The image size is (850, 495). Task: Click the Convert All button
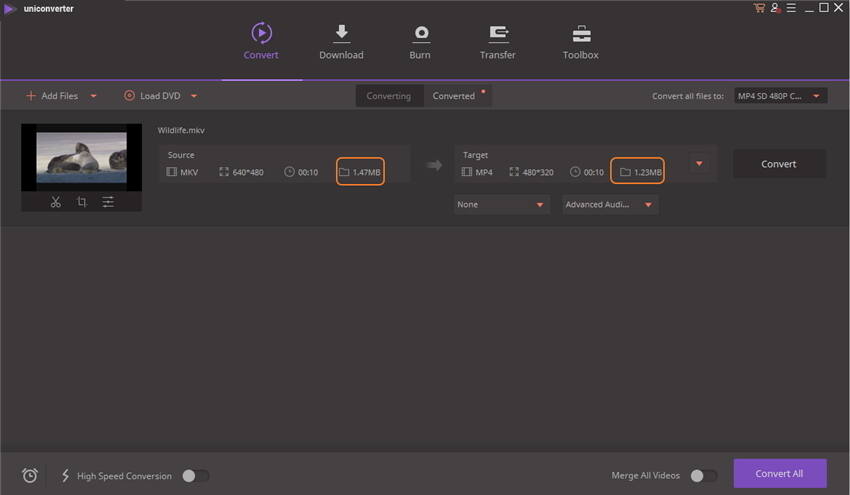pyautogui.click(x=780, y=473)
